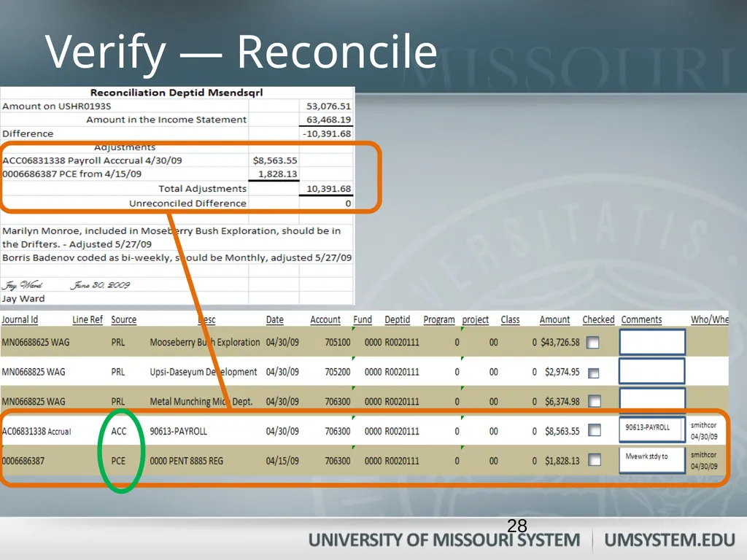Screen dimensions: 747x560
Task: Click the 0000 PENT 8885 REG description
Action: click(x=186, y=461)
